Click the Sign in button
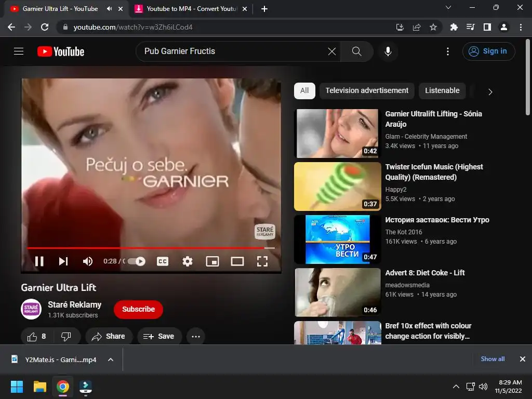The width and height of the screenshot is (532, 399). (488, 51)
